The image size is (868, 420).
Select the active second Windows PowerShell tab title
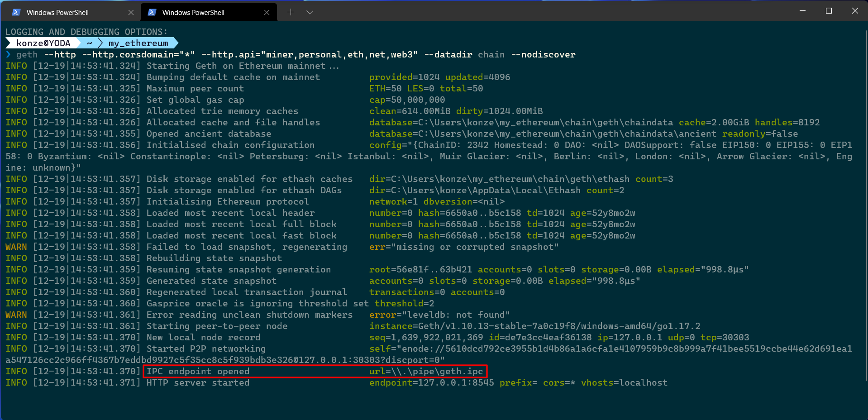point(193,12)
